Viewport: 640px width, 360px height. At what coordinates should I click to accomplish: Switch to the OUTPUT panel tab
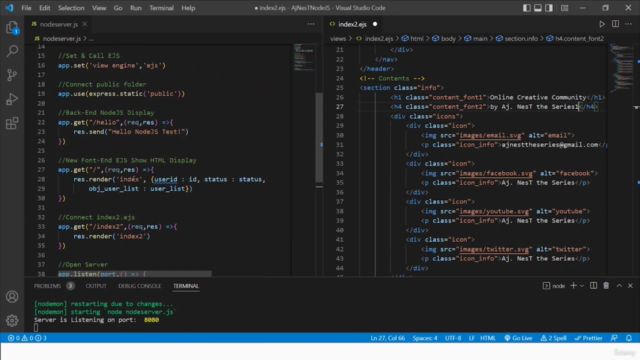pyautogui.click(x=96, y=286)
